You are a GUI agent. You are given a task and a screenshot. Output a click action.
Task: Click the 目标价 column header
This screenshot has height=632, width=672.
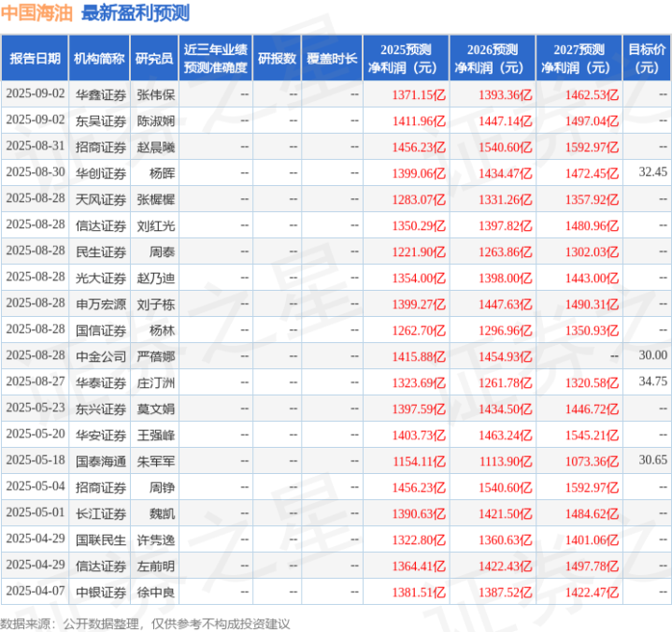tap(647, 58)
